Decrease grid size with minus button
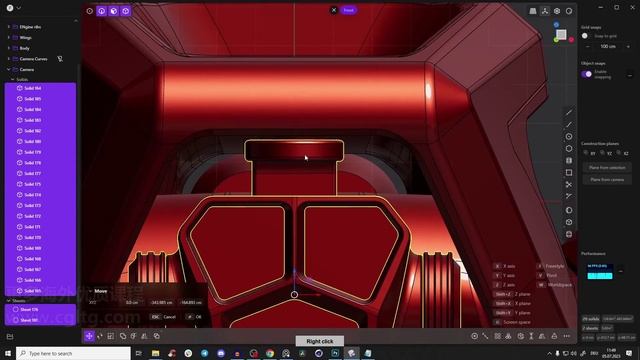Viewport: 640px width, 360px height. [x=587, y=47]
